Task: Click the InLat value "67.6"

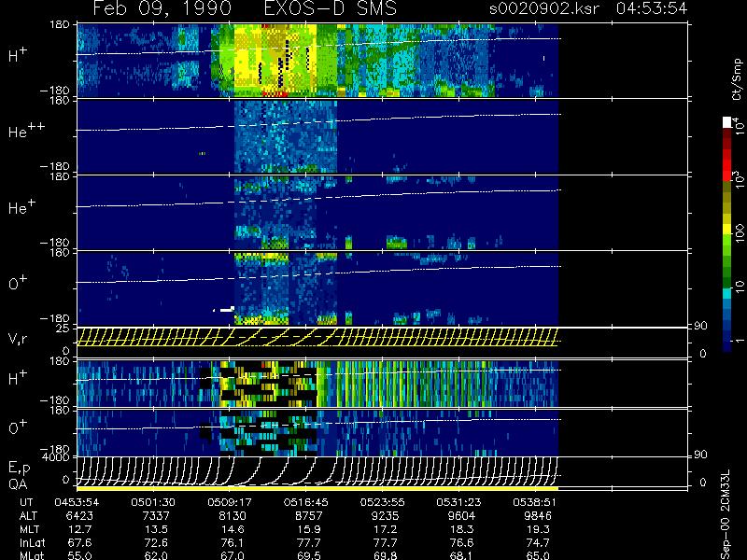Action: 79,543
